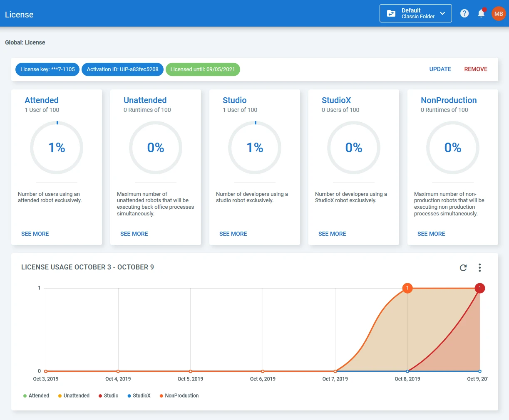Screen dimensions: 509x420
Task: Click the orange data point at Oct 8
Action: click(407, 288)
